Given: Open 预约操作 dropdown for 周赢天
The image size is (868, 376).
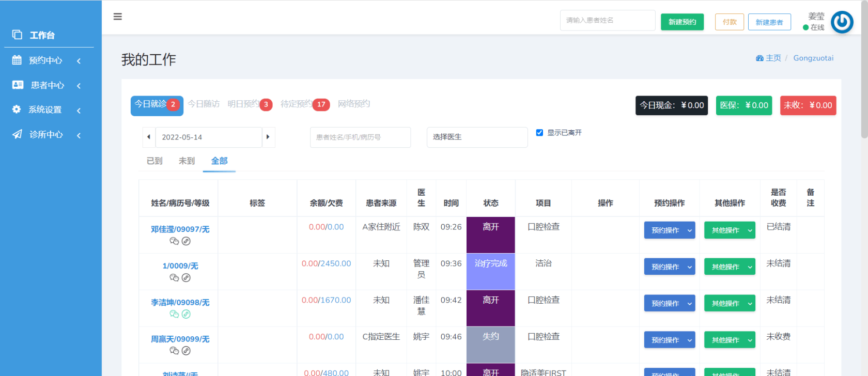Looking at the screenshot, I should click(670, 340).
